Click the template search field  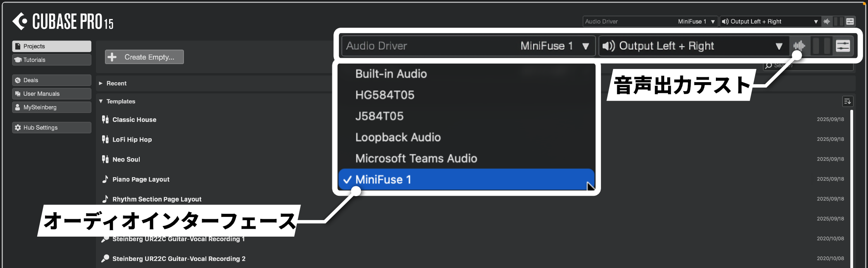810,65
